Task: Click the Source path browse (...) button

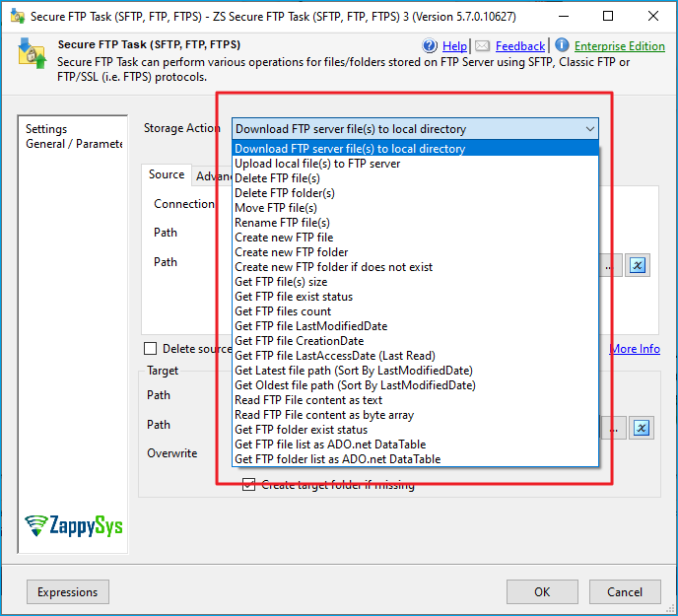Action: [x=612, y=265]
